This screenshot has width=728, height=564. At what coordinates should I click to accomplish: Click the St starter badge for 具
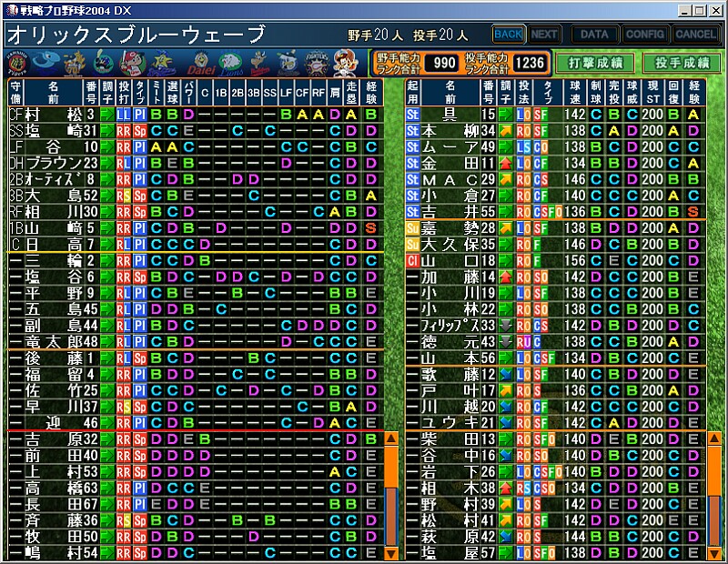point(412,115)
